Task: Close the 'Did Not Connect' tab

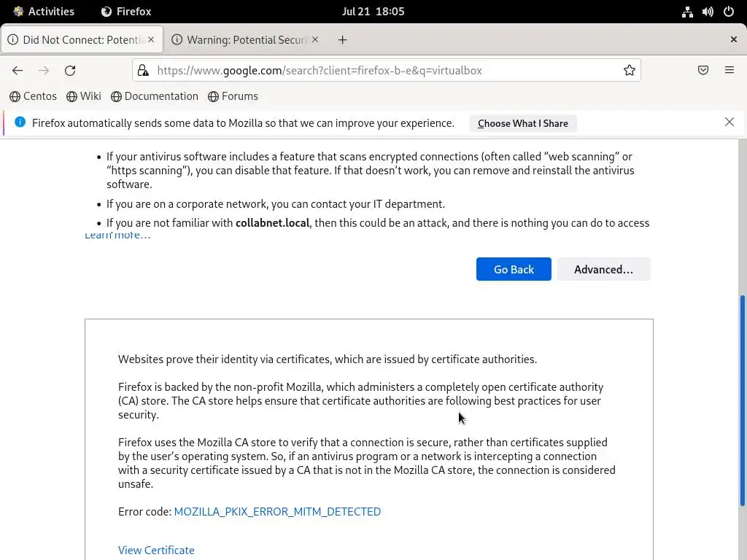Action: click(x=151, y=39)
